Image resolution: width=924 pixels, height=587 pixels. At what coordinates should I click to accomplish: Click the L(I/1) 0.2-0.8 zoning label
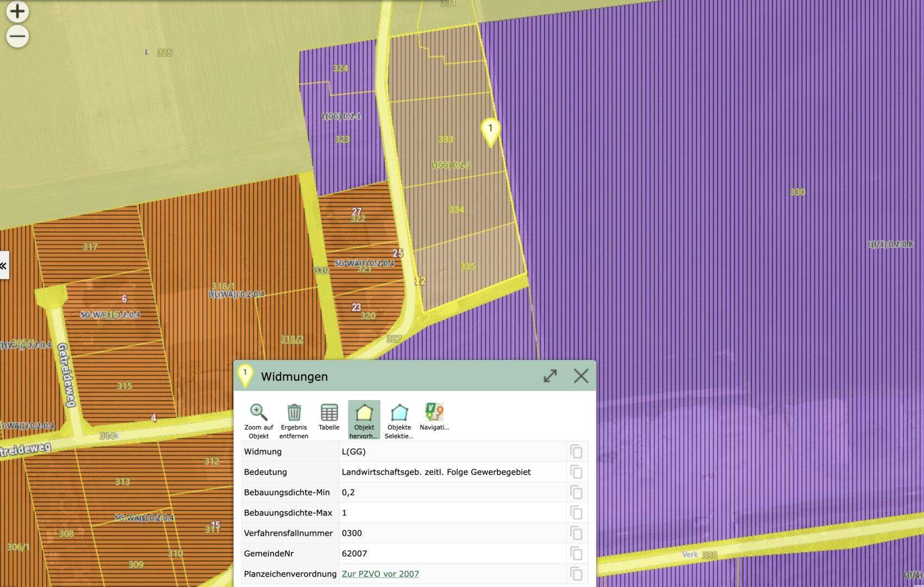(x=890, y=245)
